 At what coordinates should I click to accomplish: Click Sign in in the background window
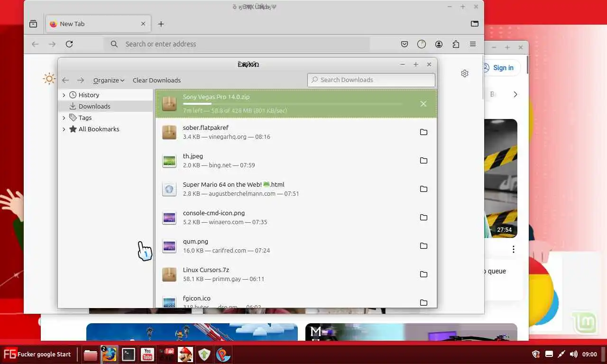click(503, 68)
